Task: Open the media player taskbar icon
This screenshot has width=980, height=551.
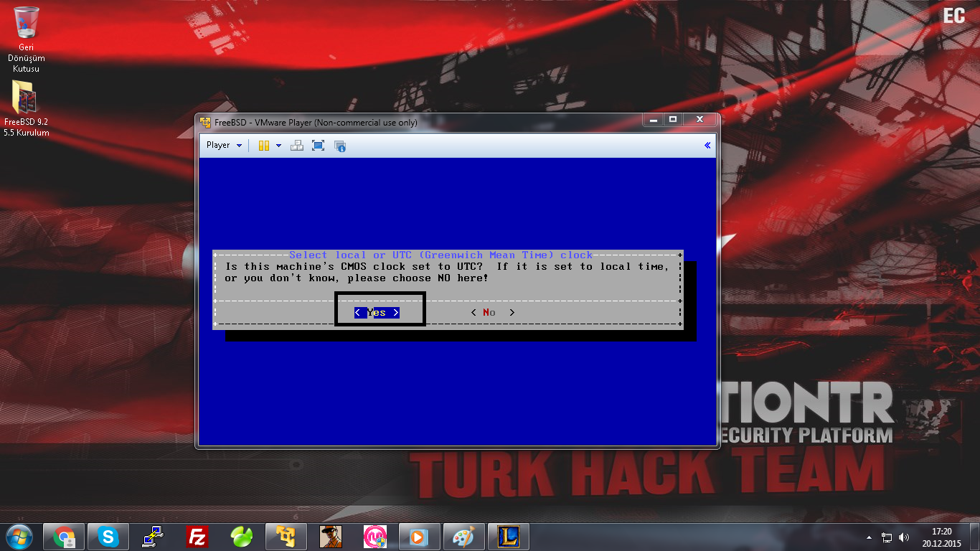Action: pyautogui.click(x=420, y=537)
